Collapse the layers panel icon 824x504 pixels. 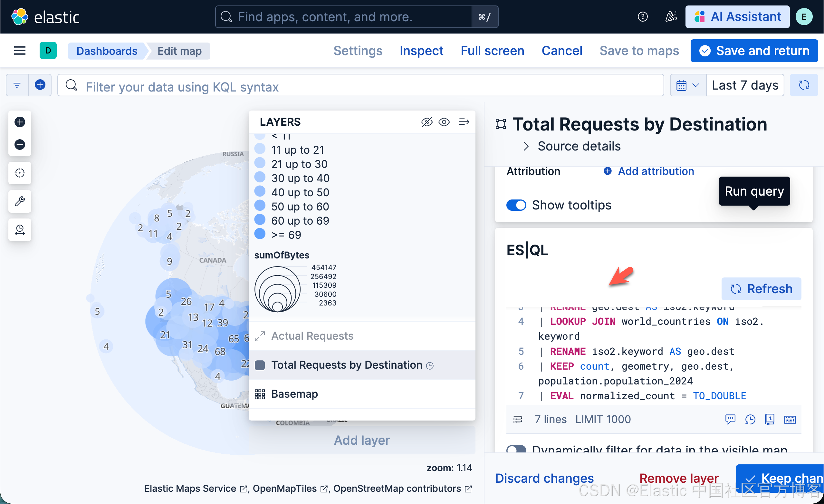tap(464, 122)
